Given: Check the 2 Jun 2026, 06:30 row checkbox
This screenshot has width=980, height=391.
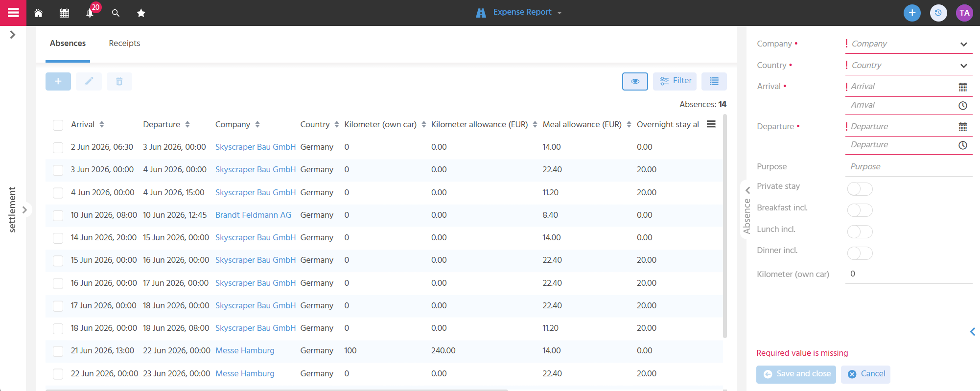Looking at the screenshot, I should click(x=58, y=147).
